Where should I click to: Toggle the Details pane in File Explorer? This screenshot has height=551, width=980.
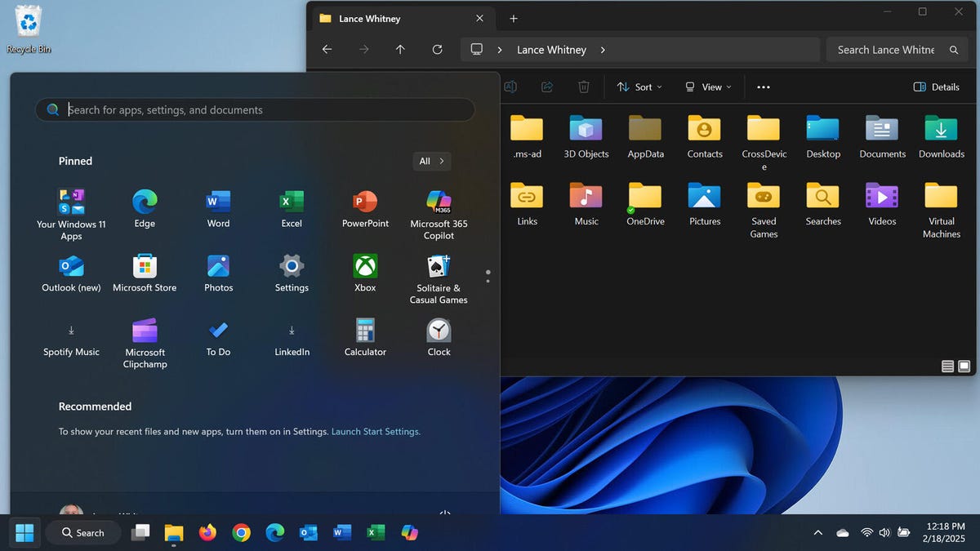[936, 87]
